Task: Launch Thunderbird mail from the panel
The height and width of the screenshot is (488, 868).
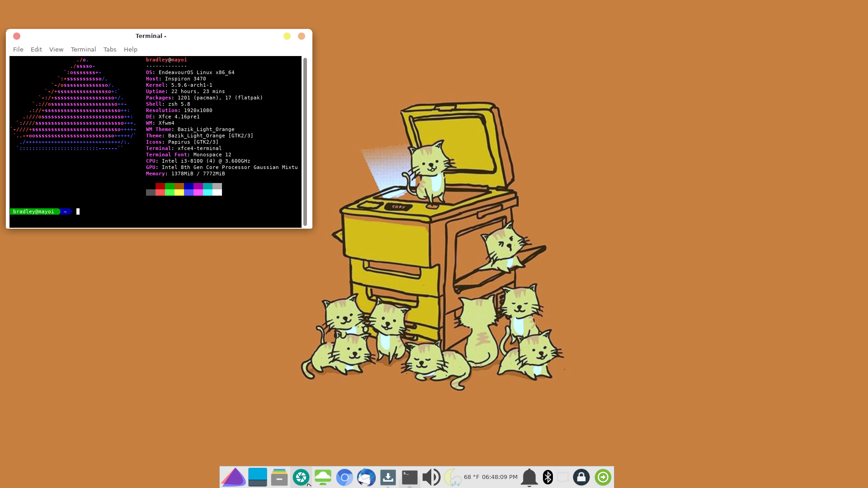Action: pyautogui.click(x=366, y=477)
